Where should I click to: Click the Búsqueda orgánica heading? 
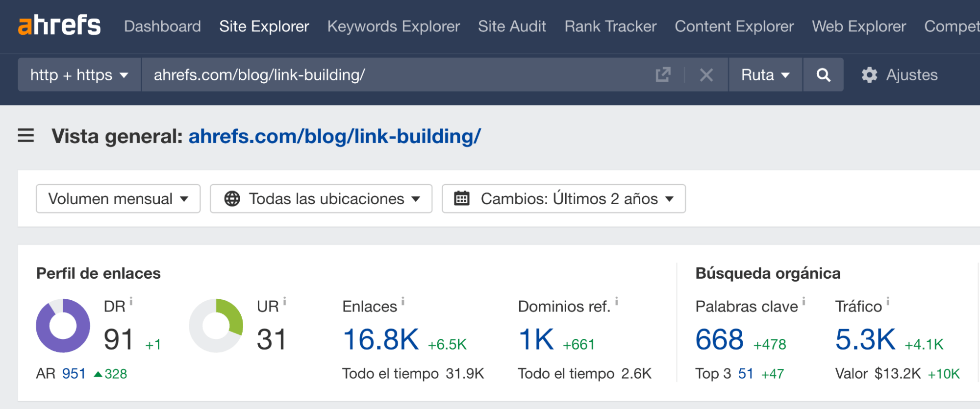pyautogui.click(x=768, y=273)
